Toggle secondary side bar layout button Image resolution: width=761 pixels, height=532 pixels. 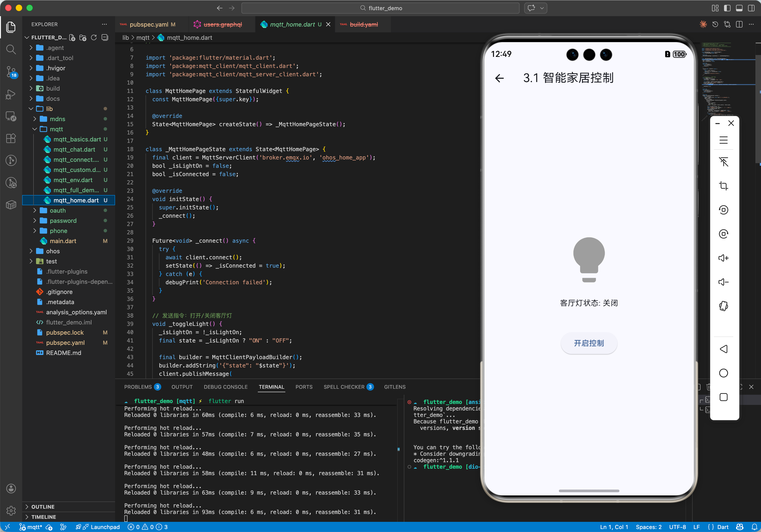pos(751,8)
